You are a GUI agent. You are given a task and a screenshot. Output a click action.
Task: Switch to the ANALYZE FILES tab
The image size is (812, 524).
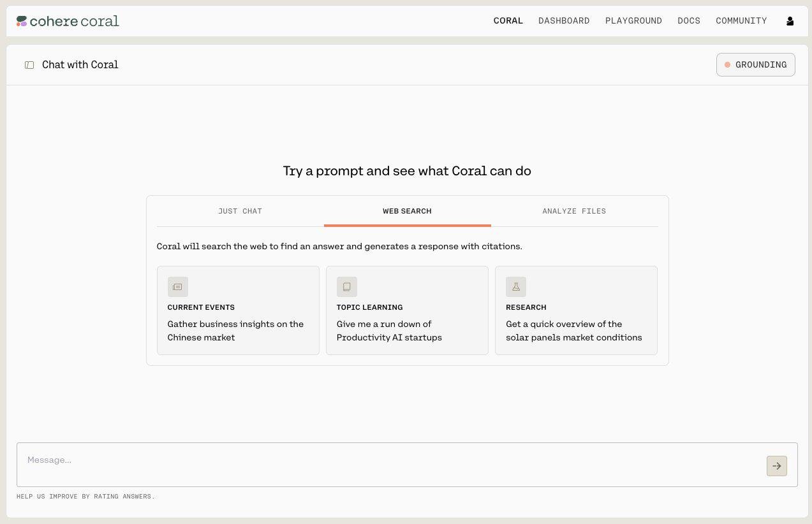click(573, 211)
